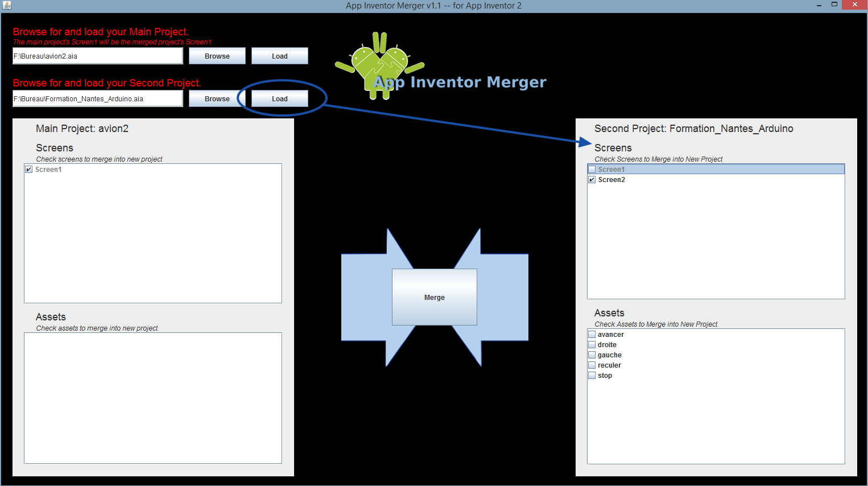Browse for the Main Project file
Image resolution: width=868 pixels, height=486 pixels.
click(x=217, y=56)
